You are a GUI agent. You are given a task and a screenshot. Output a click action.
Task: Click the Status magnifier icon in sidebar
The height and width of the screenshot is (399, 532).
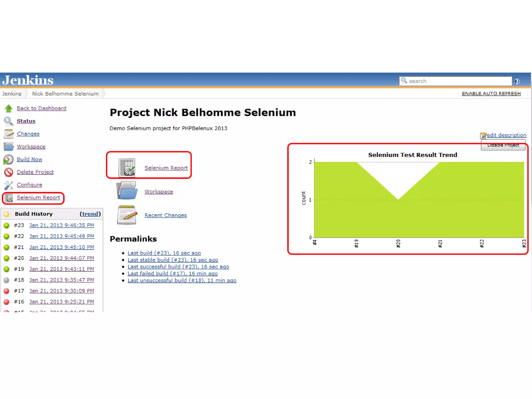9,121
